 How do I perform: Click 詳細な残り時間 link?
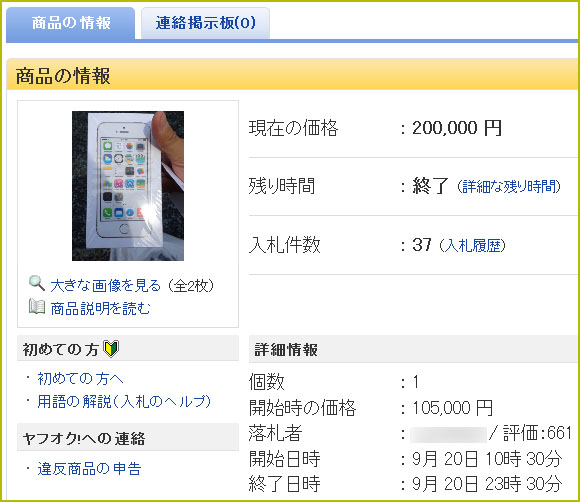(509, 186)
